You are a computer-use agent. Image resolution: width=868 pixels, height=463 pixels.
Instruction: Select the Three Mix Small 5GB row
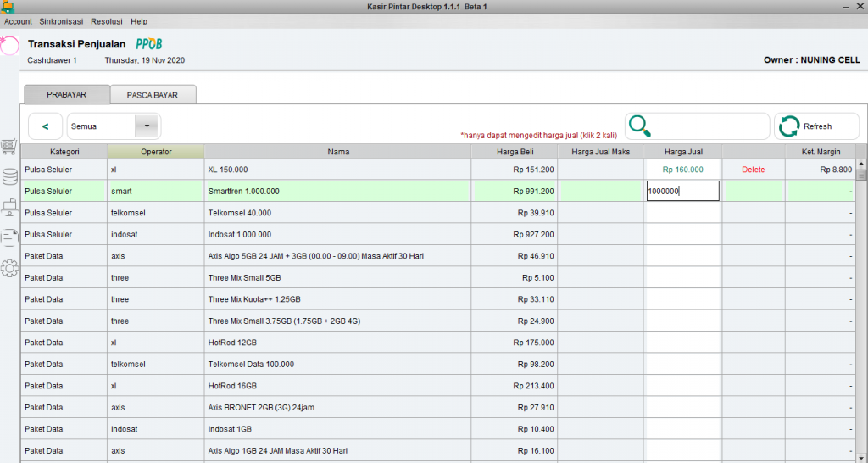[x=438, y=277]
